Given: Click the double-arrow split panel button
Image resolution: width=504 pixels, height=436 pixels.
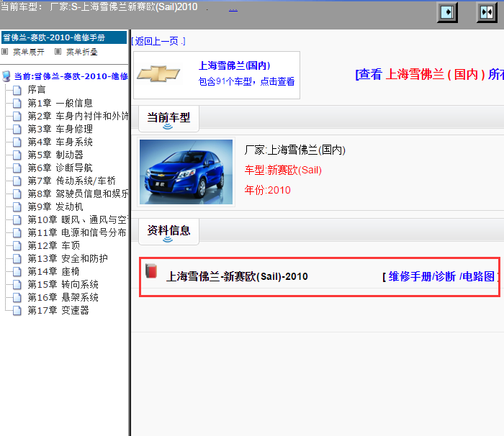Looking at the screenshot, I should [x=487, y=12].
